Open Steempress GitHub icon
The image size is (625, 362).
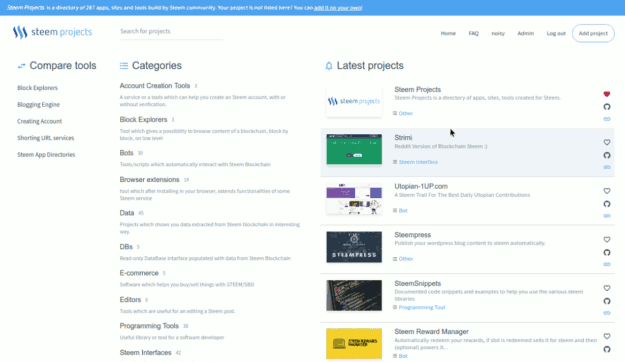[607, 252]
